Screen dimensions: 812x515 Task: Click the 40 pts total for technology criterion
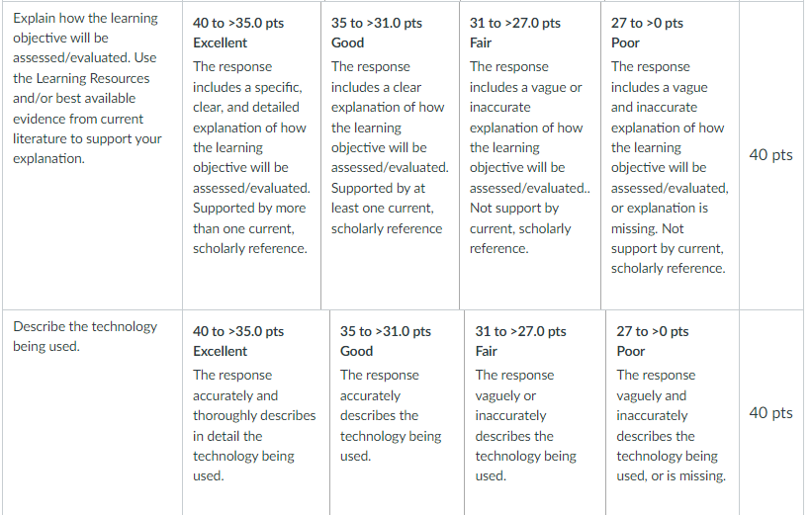pos(770,412)
